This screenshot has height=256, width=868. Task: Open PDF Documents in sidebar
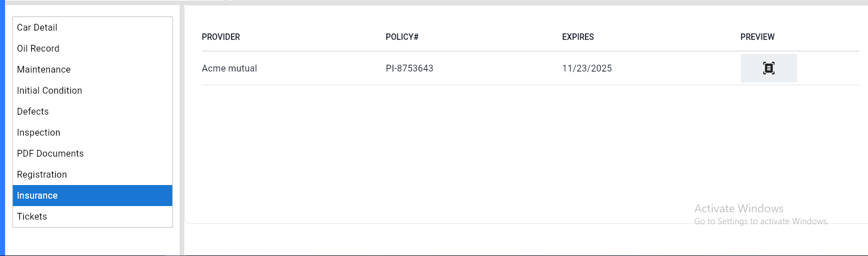(50, 153)
